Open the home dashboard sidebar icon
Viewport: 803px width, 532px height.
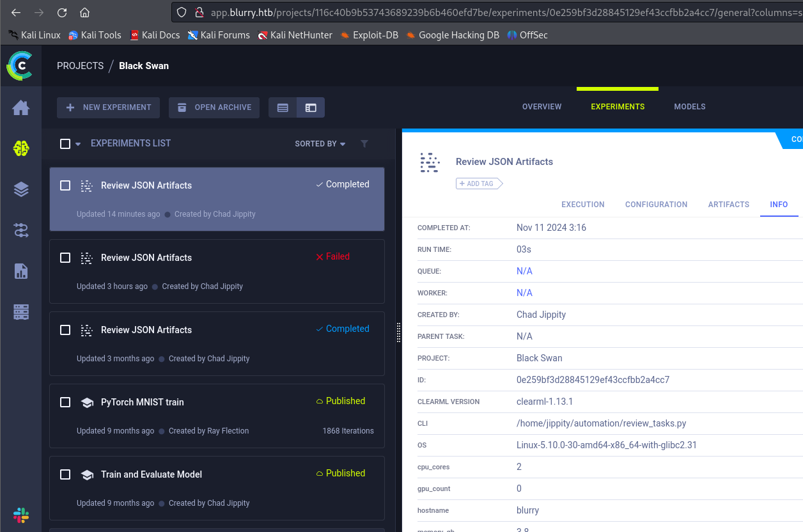[x=21, y=108]
